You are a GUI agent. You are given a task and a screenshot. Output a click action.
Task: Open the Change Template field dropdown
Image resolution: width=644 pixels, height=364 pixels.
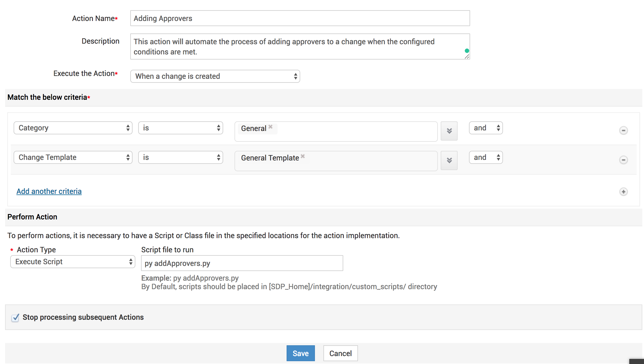[73, 157]
